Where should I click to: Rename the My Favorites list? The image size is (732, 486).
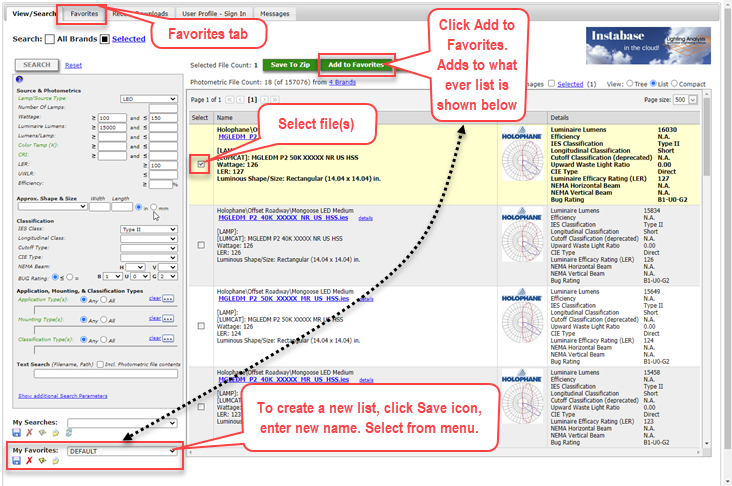click(42, 461)
